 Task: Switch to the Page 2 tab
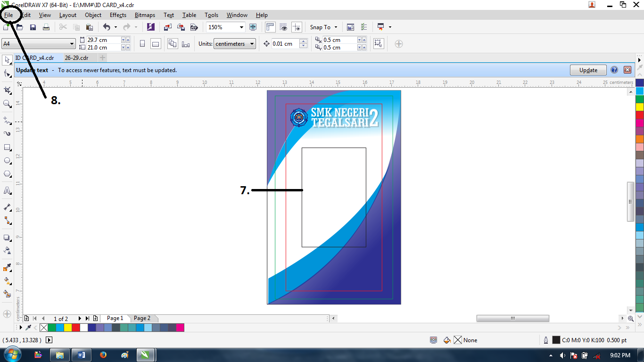pos(142,318)
